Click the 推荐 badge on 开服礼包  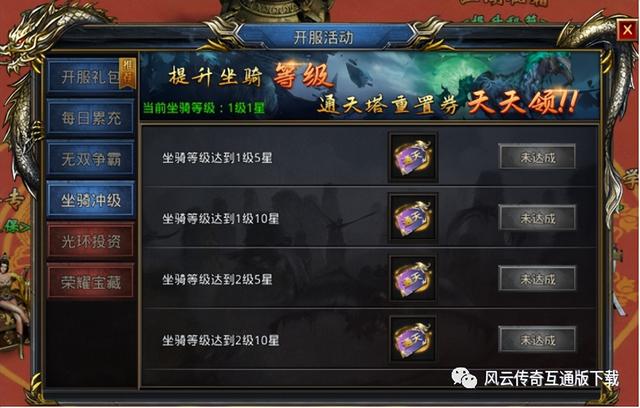click(x=127, y=73)
